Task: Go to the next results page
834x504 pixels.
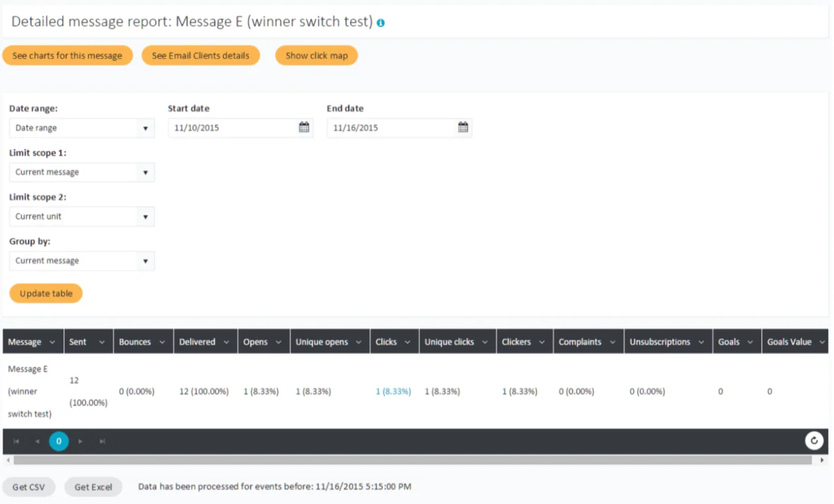Action: (x=80, y=442)
